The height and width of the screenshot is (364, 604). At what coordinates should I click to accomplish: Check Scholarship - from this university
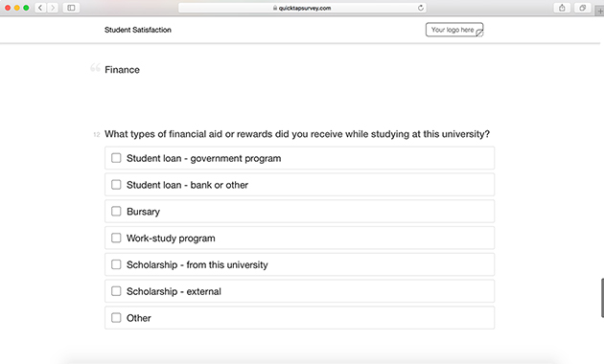[x=116, y=264]
